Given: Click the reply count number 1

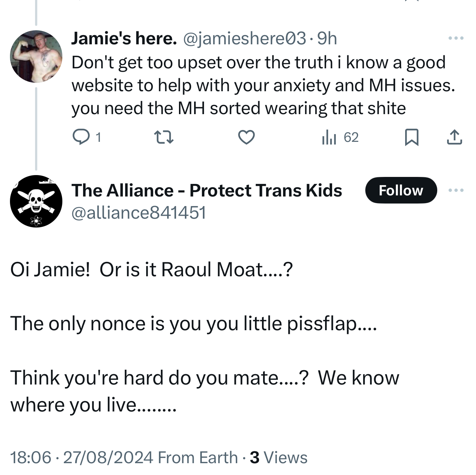Looking at the screenshot, I should tap(98, 137).
